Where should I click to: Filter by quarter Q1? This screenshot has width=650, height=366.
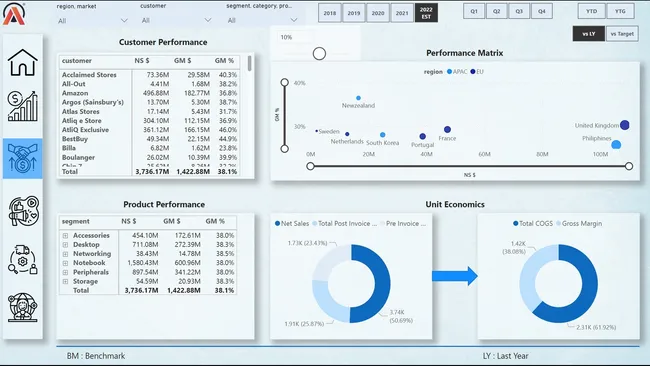point(474,11)
